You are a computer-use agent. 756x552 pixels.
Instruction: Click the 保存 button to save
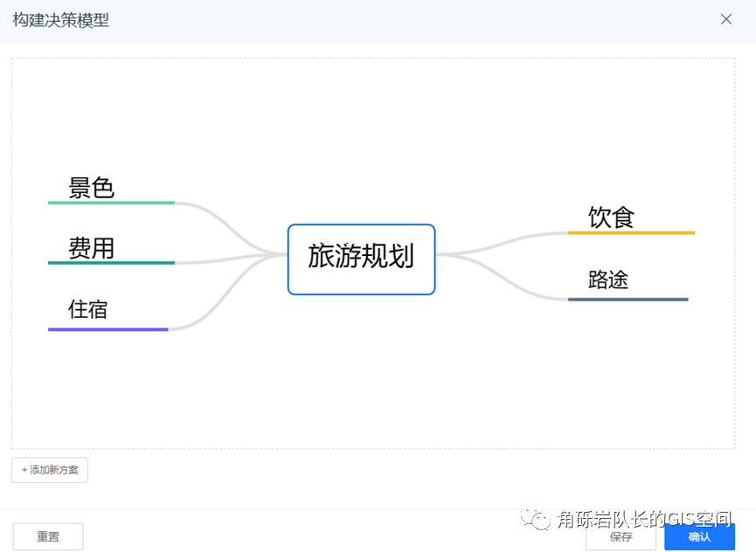tap(621, 536)
